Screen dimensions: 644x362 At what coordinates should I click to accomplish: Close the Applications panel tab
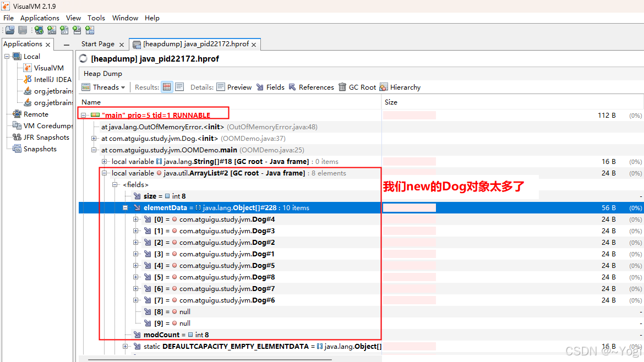click(48, 45)
